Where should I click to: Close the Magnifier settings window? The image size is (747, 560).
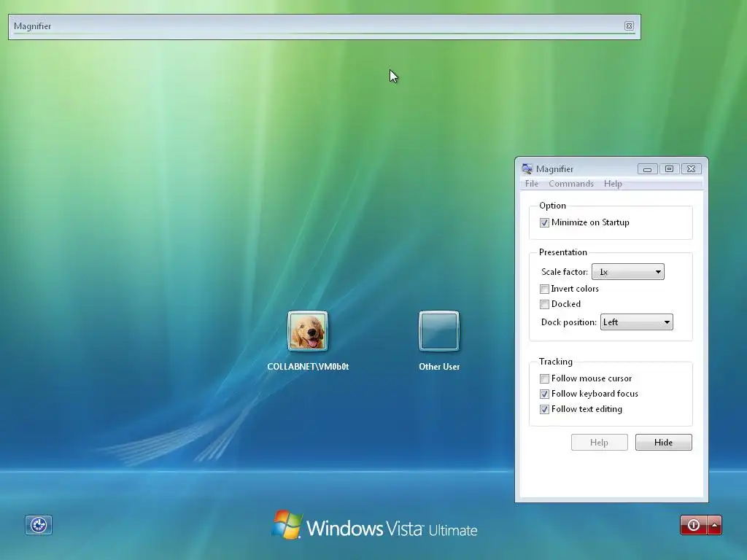coord(692,169)
